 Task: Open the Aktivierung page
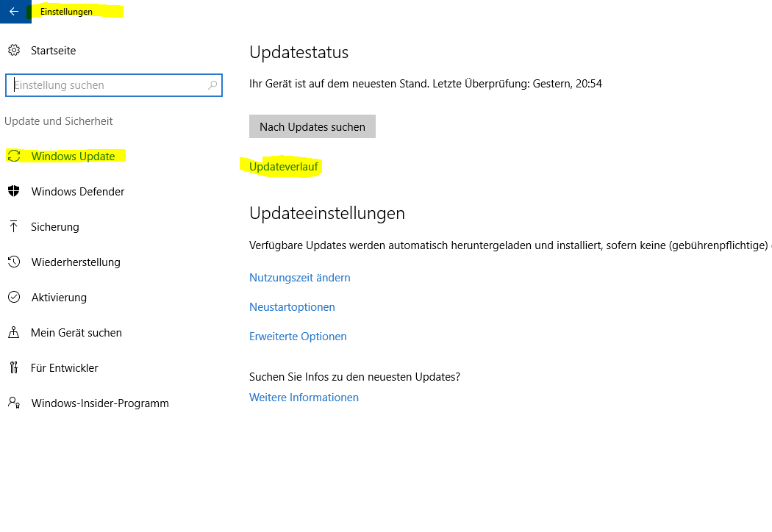click(59, 298)
